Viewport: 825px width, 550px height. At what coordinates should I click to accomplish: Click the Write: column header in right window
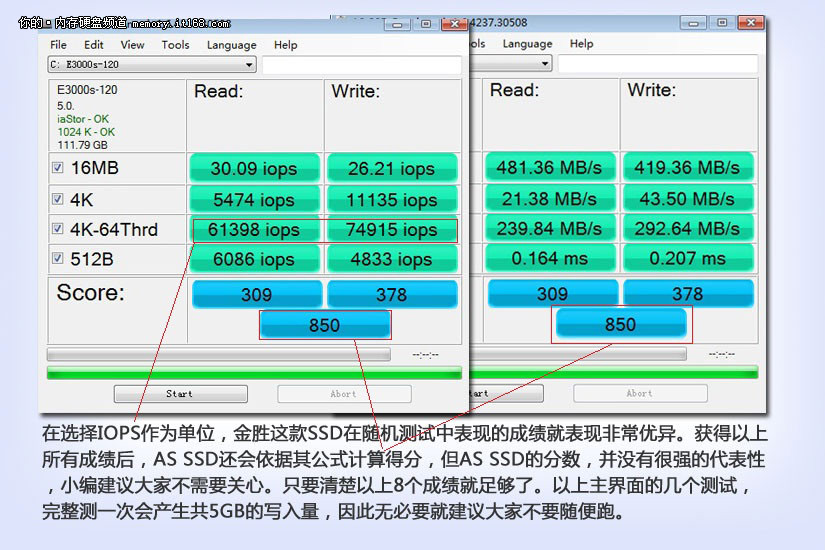(x=652, y=90)
